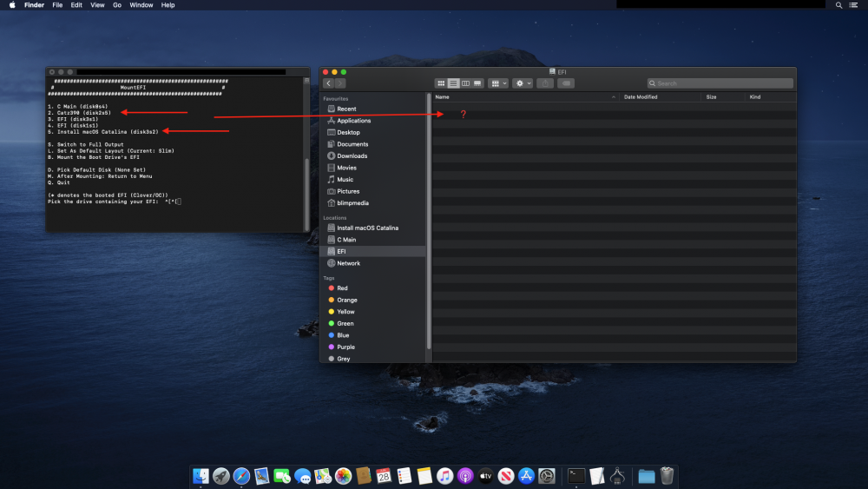This screenshot has height=489, width=868.
Task: Open the File menu
Action: point(57,5)
